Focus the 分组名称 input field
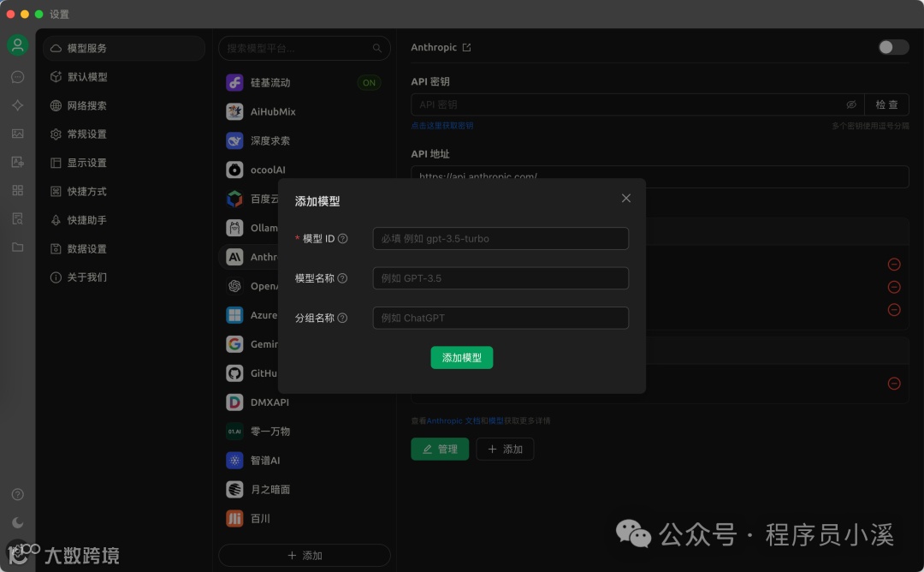 (500, 318)
